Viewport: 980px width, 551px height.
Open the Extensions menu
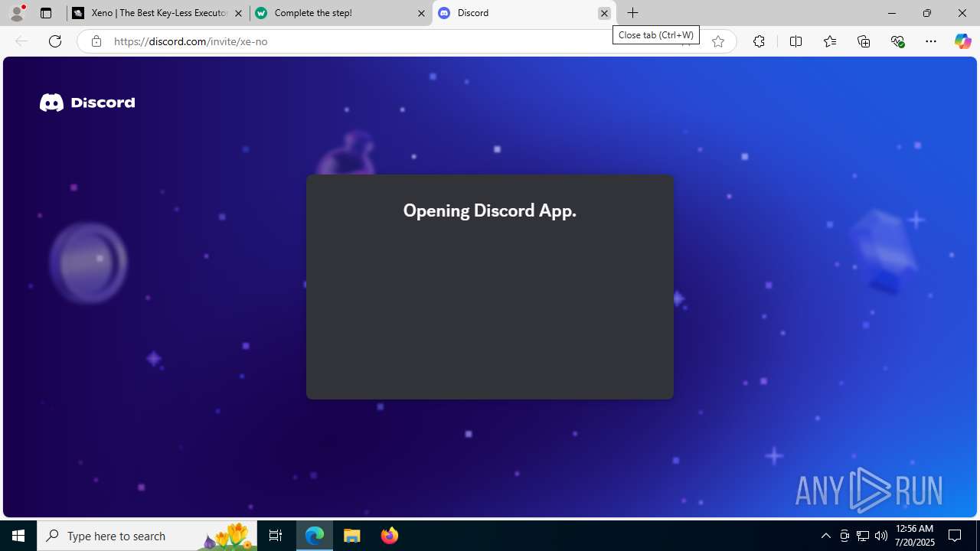(x=759, y=41)
